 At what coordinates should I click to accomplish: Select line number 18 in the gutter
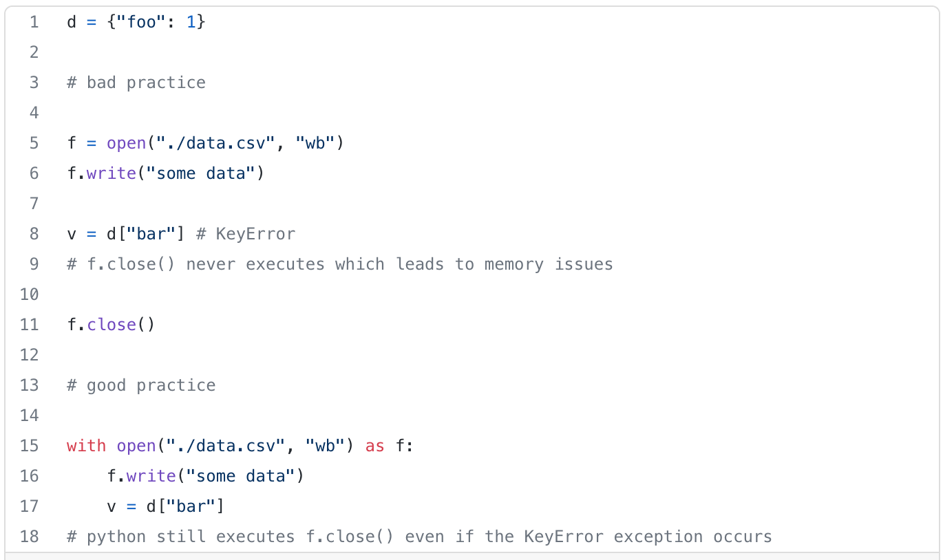[x=30, y=537]
